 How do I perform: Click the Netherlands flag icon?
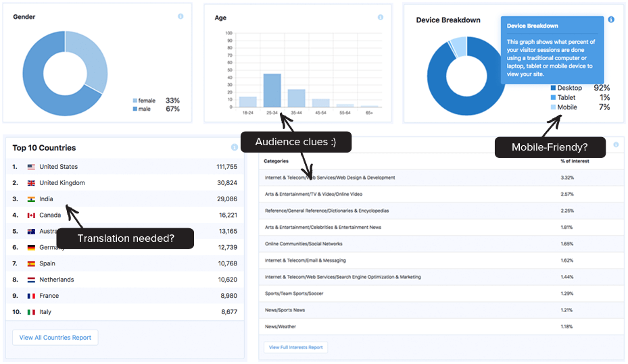tap(31, 280)
